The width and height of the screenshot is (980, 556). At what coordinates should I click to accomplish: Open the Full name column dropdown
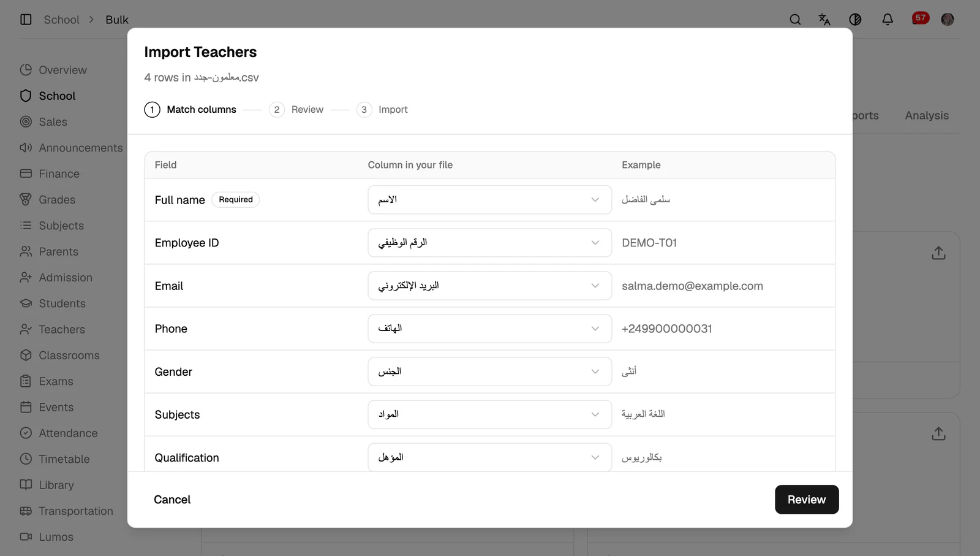(489, 200)
